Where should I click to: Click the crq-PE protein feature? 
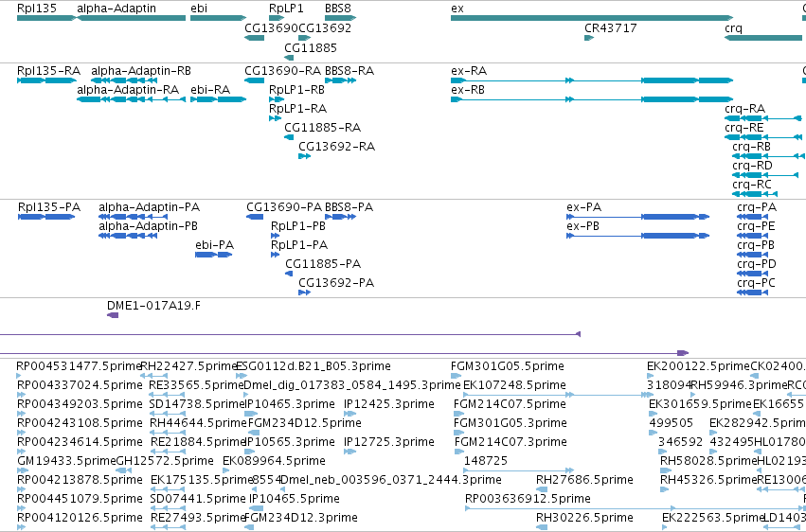click(x=752, y=236)
